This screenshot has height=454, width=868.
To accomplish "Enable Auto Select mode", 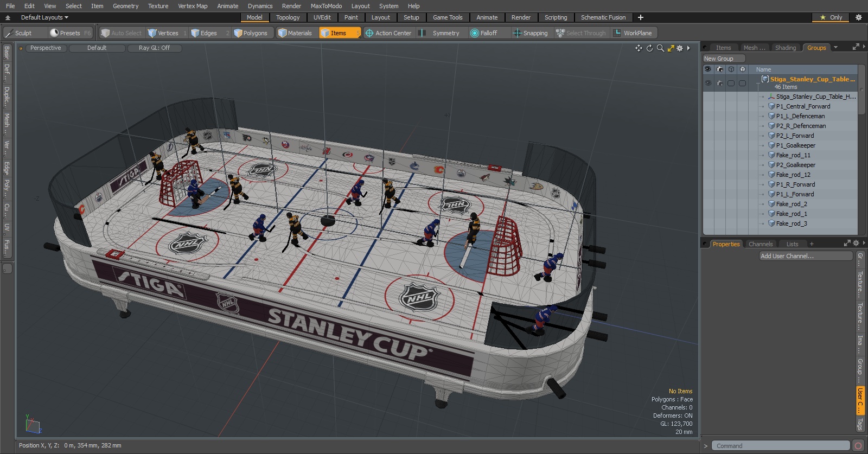I will pyautogui.click(x=122, y=33).
